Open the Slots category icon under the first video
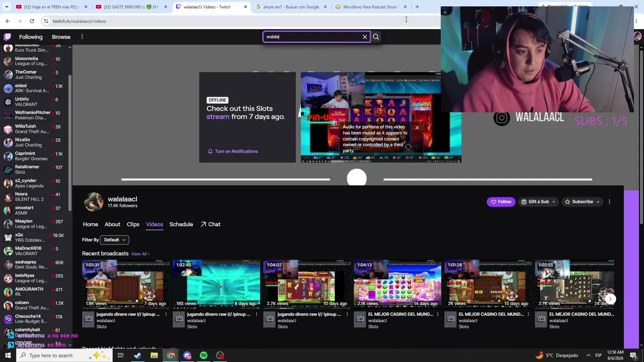This screenshot has width=644, height=362. [89, 319]
